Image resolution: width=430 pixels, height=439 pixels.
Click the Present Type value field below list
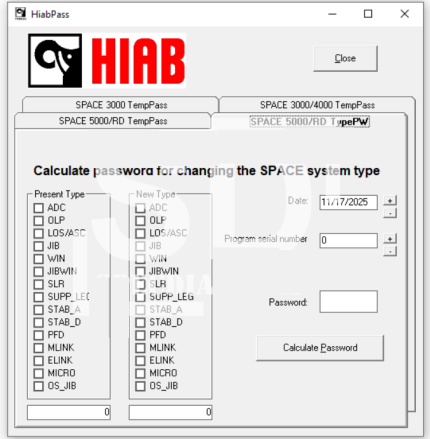(x=69, y=412)
